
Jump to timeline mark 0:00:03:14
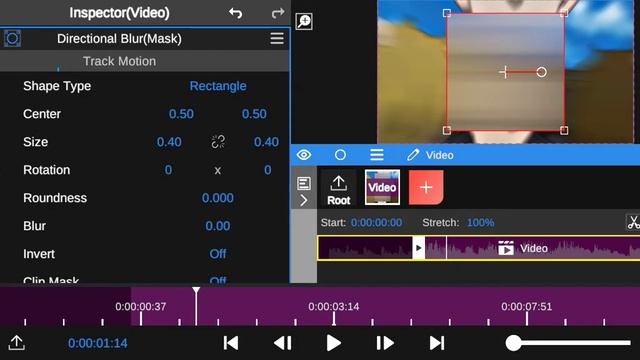(333, 307)
